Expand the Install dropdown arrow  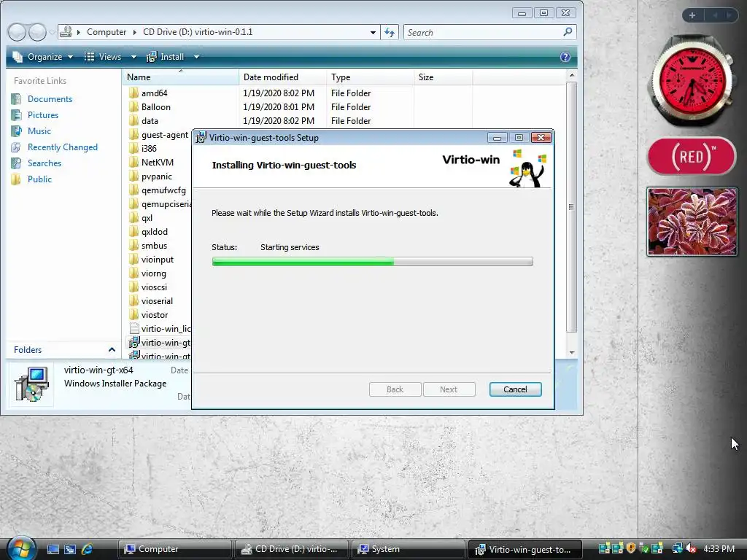coord(196,57)
